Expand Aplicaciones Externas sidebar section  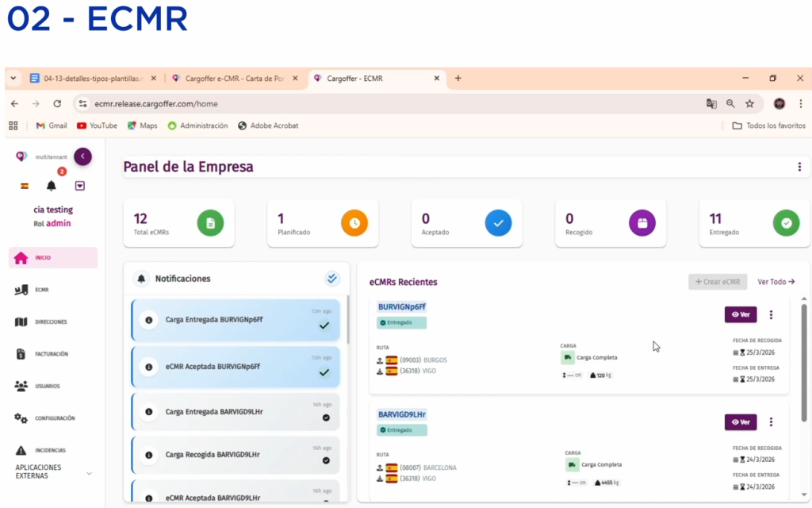click(89, 473)
